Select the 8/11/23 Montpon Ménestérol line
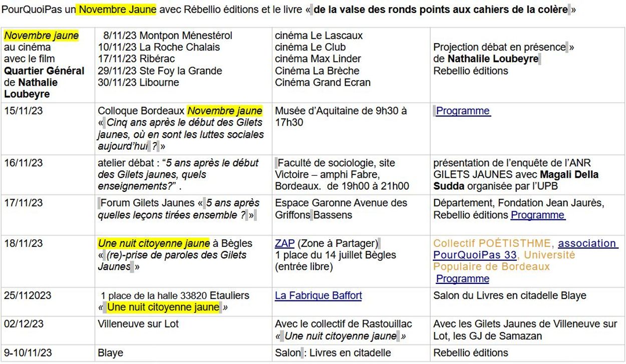This screenshot has width=626, height=364. tap(167, 36)
